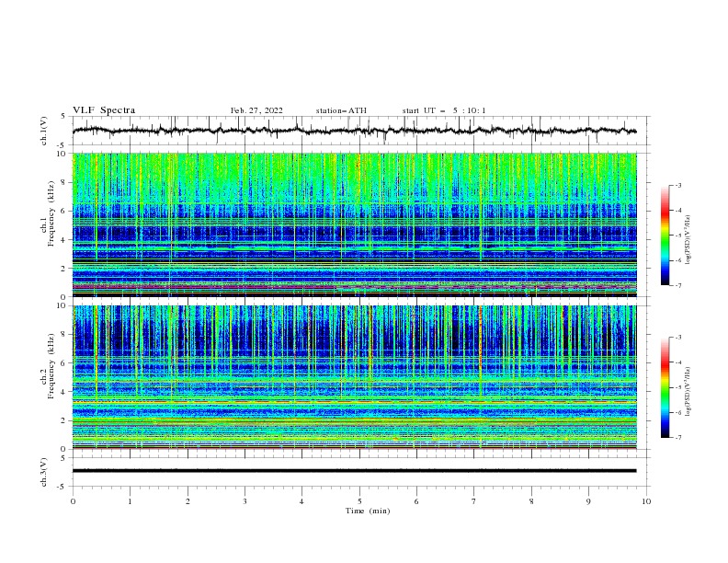Viewport: 728px width, 563px height.
Task: Click time tick label '3' on the x-axis
Action: click(245, 501)
